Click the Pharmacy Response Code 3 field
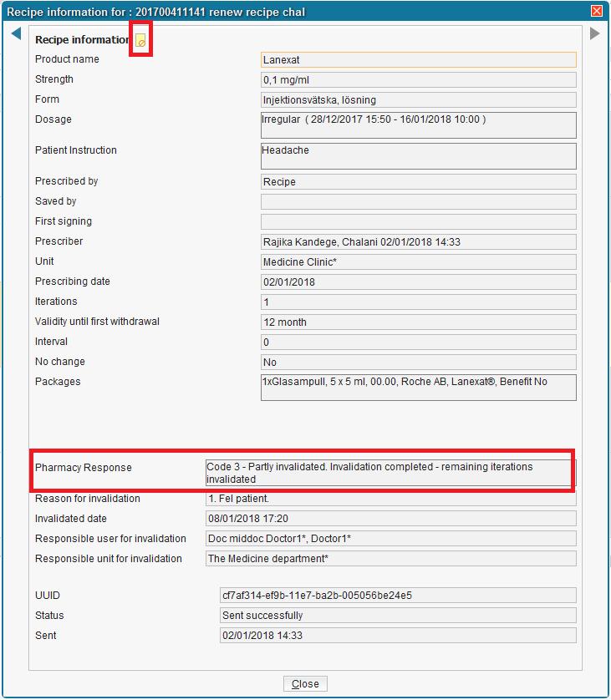 click(x=391, y=473)
